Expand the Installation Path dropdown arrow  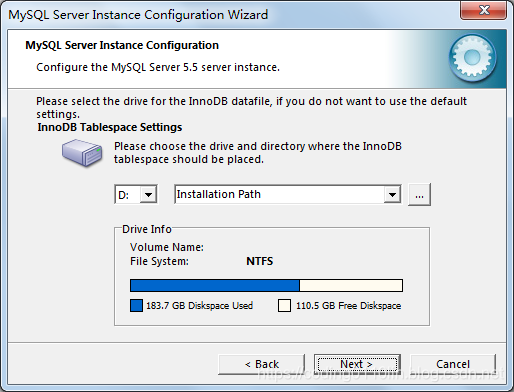click(x=392, y=194)
